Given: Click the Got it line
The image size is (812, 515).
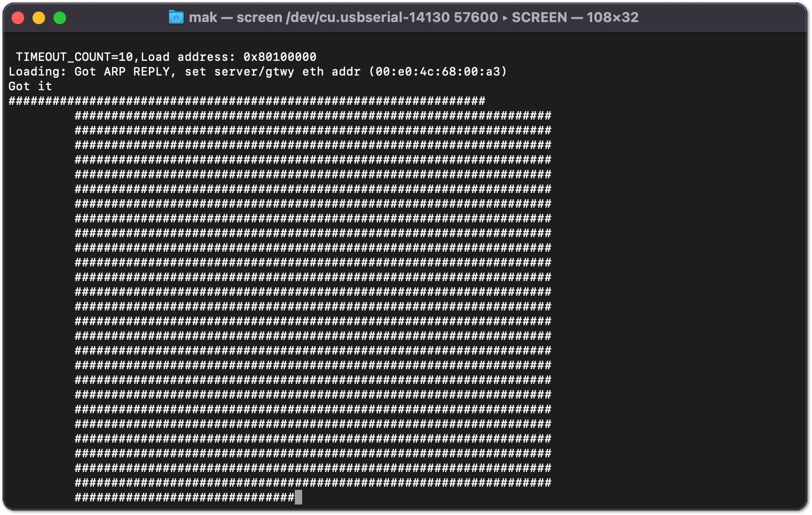Looking at the screenshot, I should click(x=29, y=86).
